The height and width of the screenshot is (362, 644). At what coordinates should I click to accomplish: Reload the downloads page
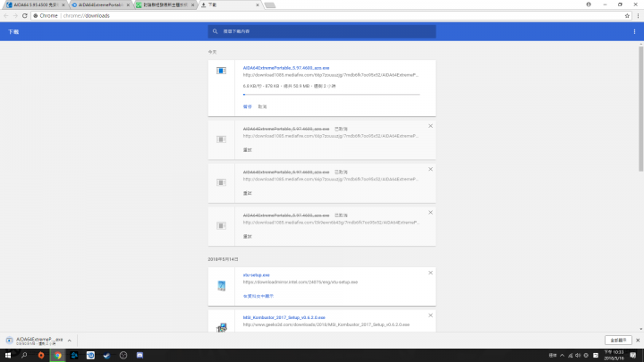tap(25, 15)
